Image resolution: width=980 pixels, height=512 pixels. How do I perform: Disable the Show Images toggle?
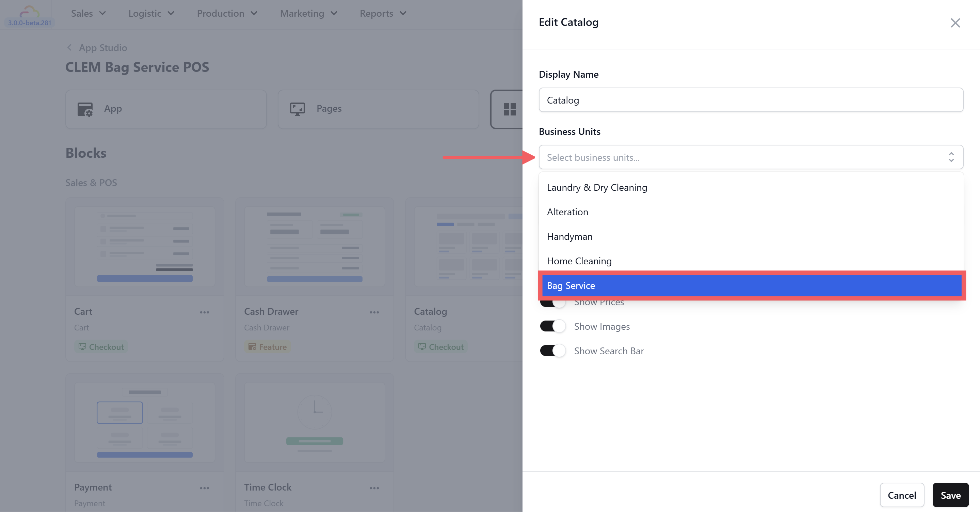click(x=552, y=326)
